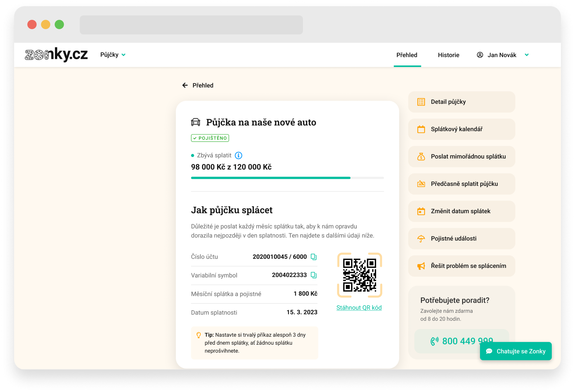The height and width of the screenshot is (392, 575).
Task: Click the umbrella icon for Pojistné události
Action: pos(421,239)
